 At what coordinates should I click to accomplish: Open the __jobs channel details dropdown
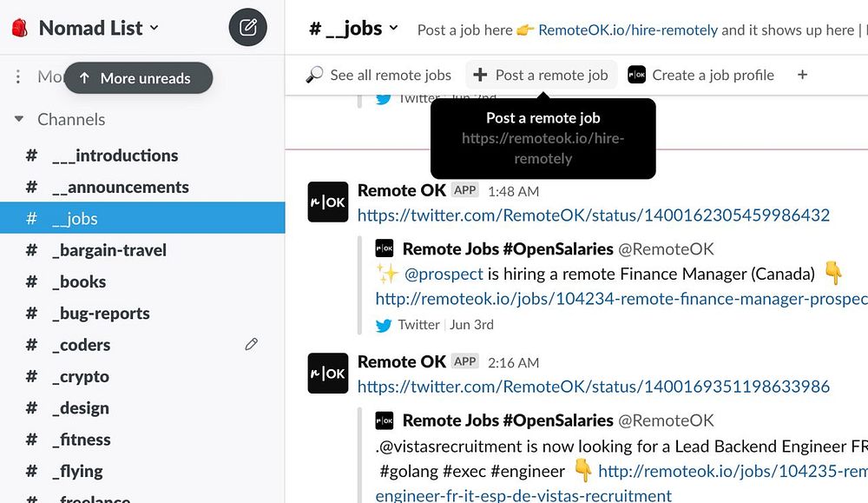click(x=354, y=29)
